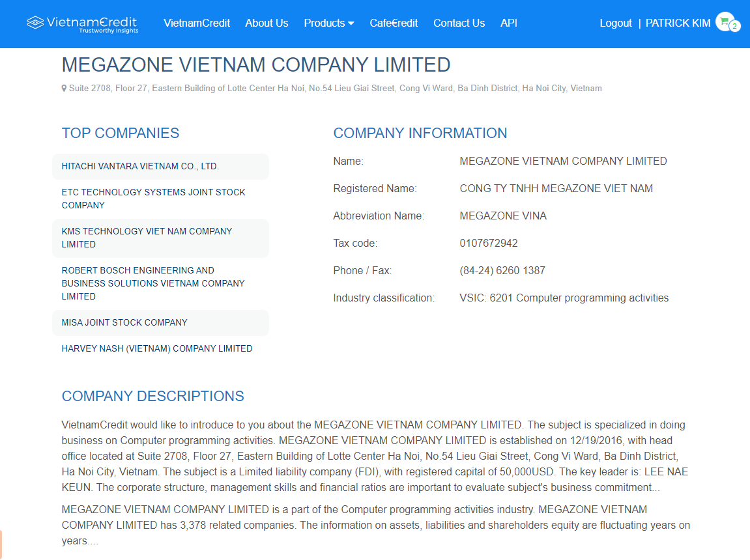Click the TOP COMPANIES heading
This screenshot has height=560, width=750.
tap(121, 133)
